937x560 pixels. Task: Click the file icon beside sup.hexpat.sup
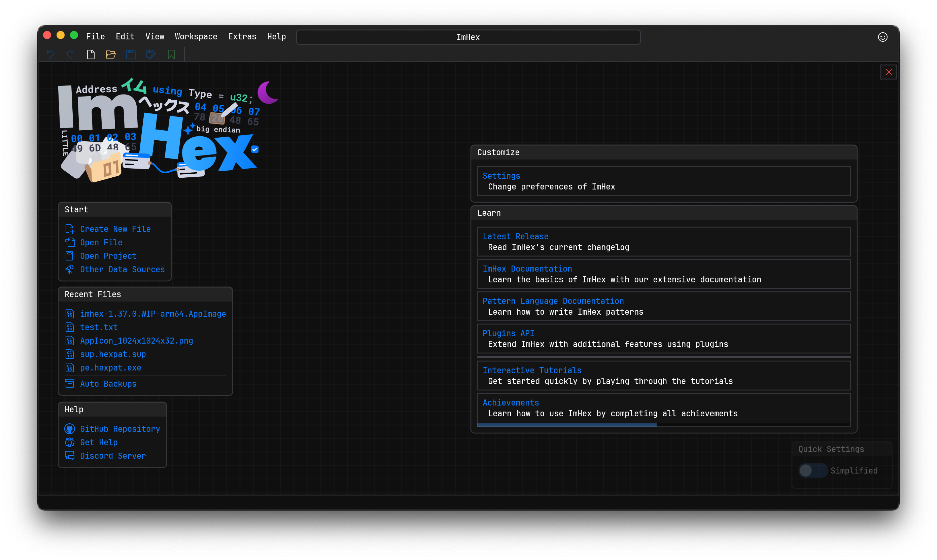coord(70,354)
